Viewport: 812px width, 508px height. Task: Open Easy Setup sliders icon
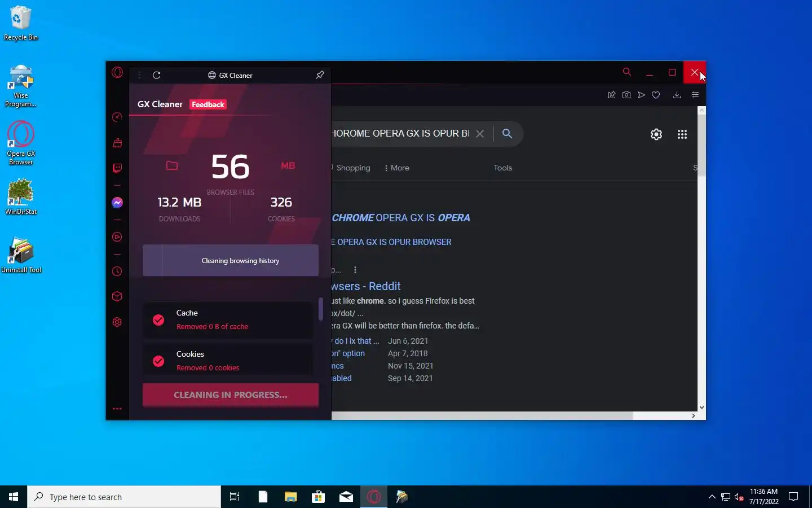(x=695, y=95)
